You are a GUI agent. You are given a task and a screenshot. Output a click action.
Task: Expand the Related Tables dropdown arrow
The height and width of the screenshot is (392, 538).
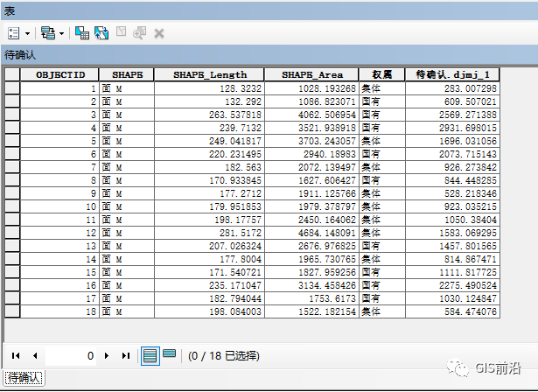click(x=61, y=33)
